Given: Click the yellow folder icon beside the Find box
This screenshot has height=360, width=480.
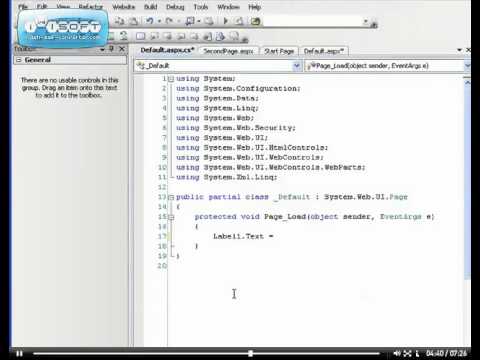Looking at the screenshot, I should (x=255, y=21).
